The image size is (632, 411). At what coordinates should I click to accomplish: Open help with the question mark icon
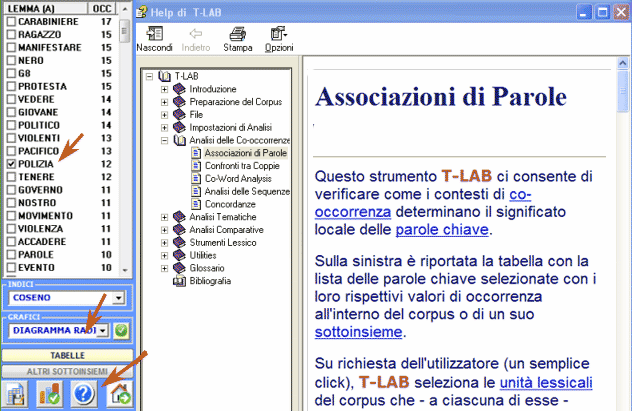click(x=84, y=393)
